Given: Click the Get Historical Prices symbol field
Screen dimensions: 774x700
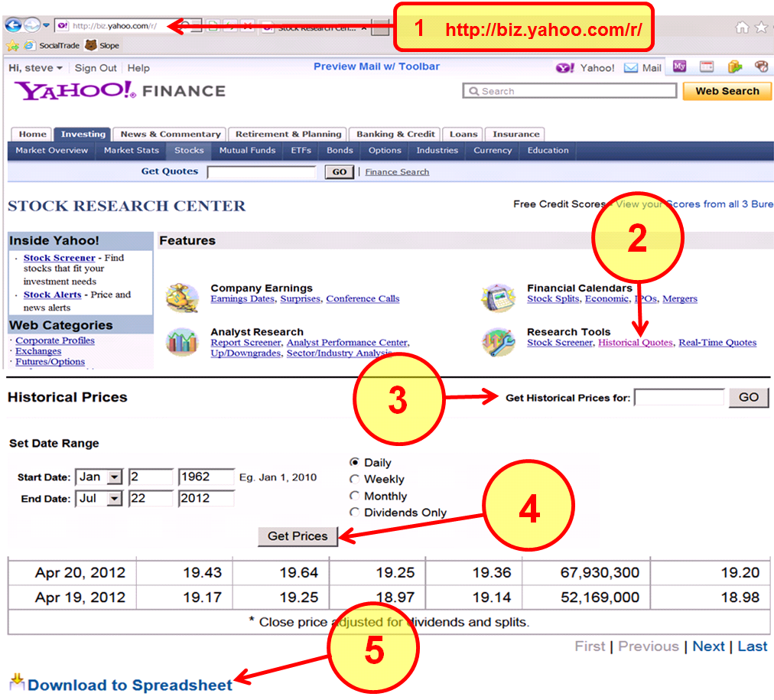Looking at the screenshot, I should click(679, 397).
